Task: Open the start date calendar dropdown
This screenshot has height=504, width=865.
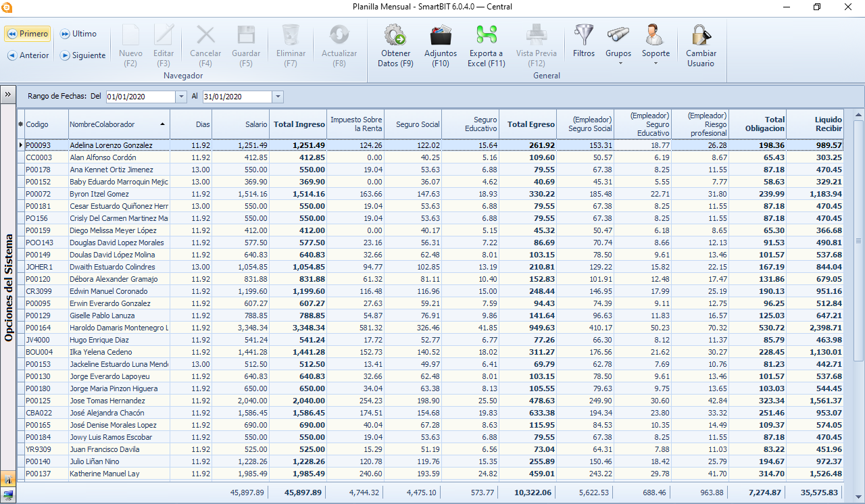Action: [x=180, y=97]
